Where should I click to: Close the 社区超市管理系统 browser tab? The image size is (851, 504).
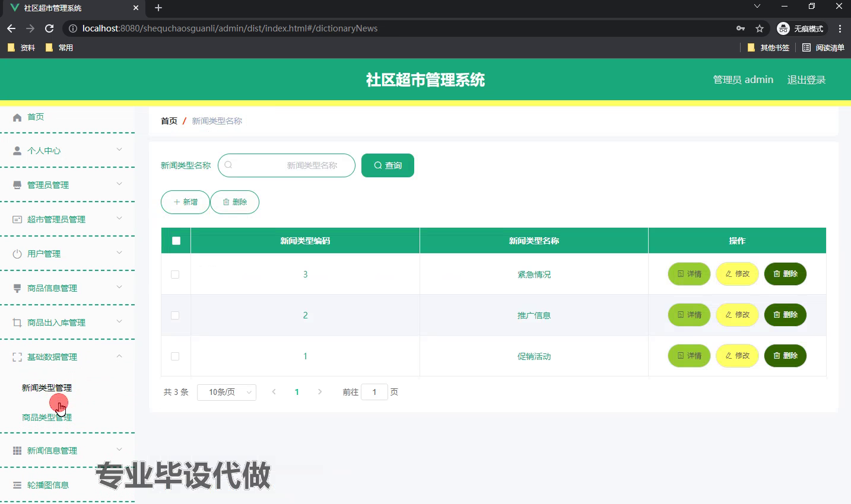pyautogui.click(x=136, y=8)
